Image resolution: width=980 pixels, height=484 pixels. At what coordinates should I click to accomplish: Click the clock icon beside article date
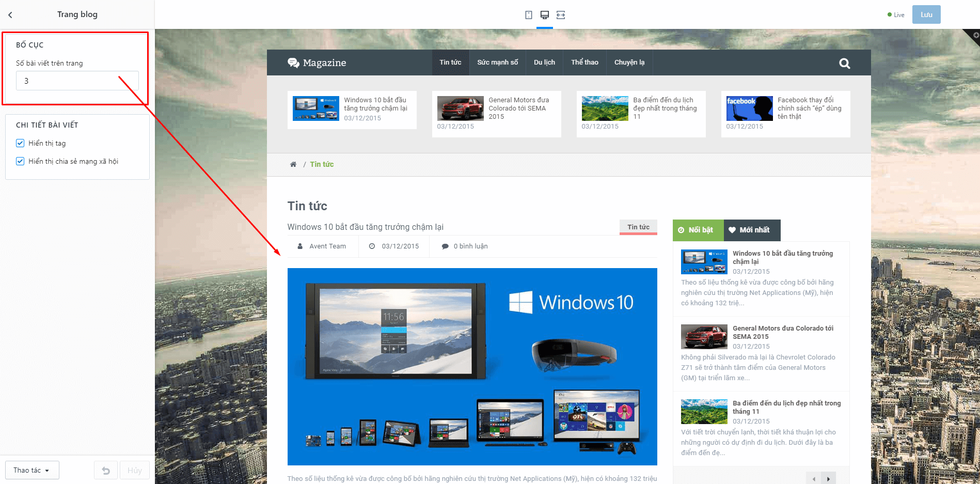[x=372, y=246]
